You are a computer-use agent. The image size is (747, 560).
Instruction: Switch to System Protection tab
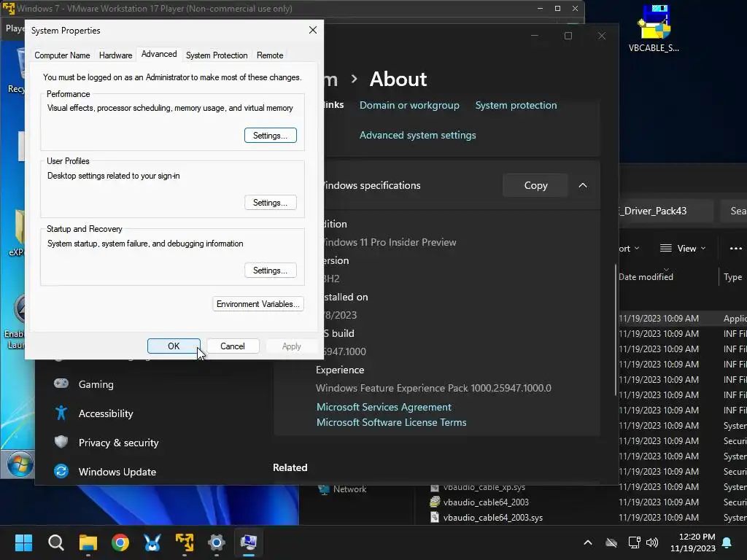tap(216, 55)
